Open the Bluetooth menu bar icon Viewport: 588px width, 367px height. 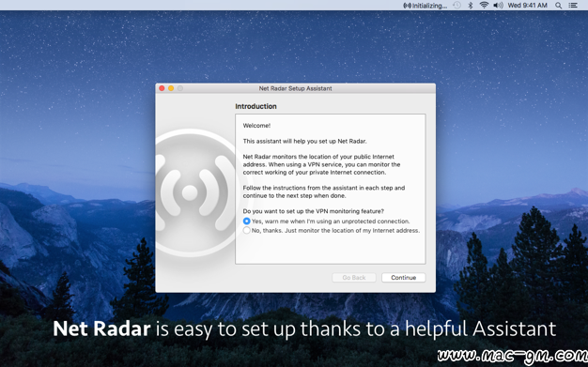[471, 6]
